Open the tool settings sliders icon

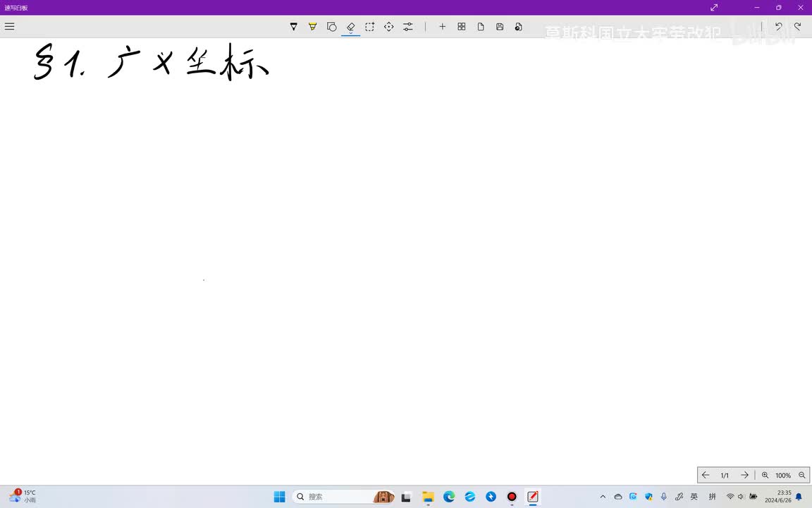408,26
